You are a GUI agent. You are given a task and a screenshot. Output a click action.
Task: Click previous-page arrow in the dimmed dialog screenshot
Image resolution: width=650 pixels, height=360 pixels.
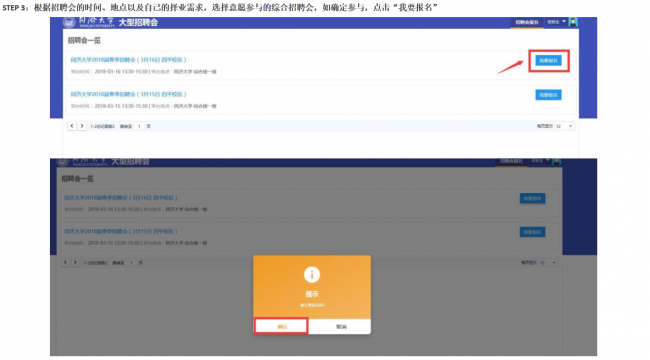tap(65, 262)
